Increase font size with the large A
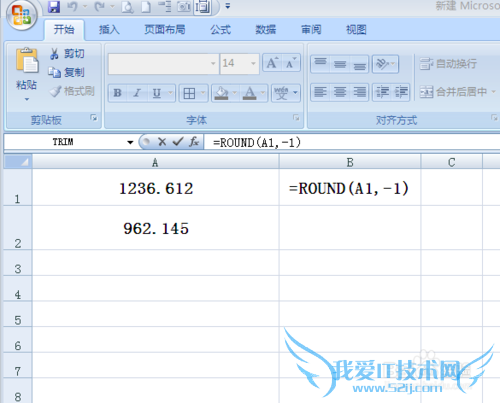The image size is (500, 403). click(x=272, y=63)
